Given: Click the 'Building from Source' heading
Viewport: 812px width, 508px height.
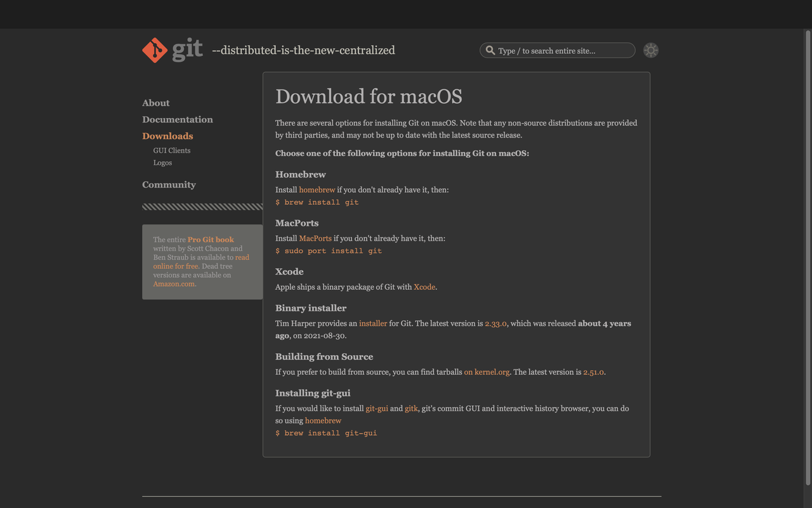Looking at the screenshot, I should click(324, 356).
